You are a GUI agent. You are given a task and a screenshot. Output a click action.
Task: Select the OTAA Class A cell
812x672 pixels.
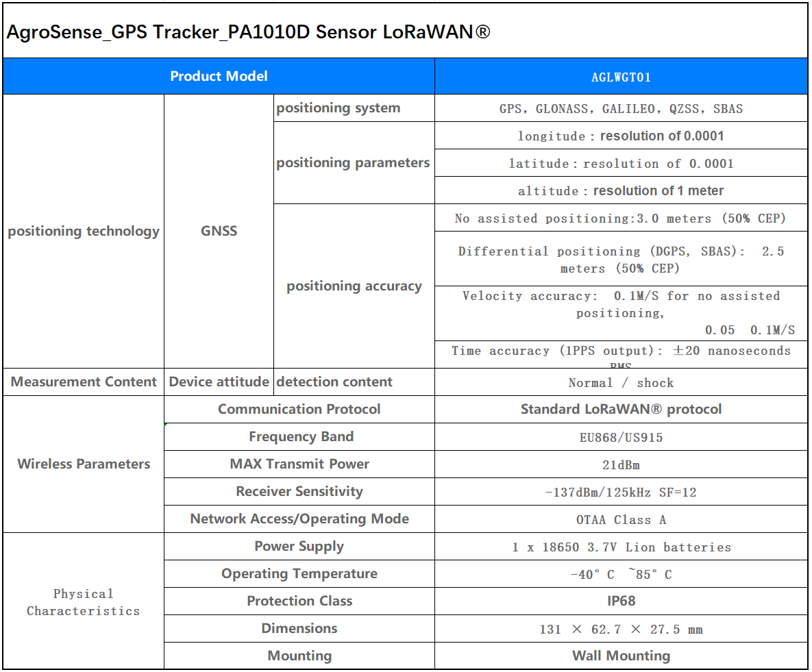pyautogui.click(x=621, y=519)
